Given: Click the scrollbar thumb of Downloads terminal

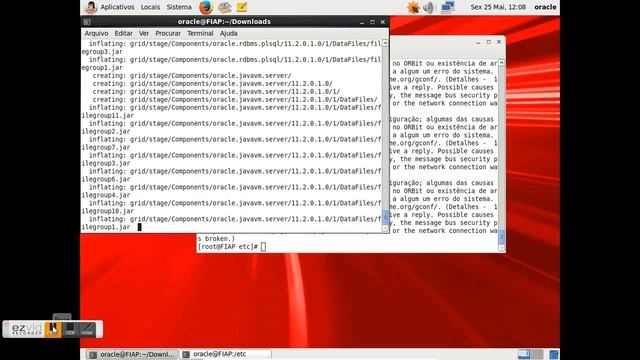Looking at the screenshot, I should pos(385,217).
